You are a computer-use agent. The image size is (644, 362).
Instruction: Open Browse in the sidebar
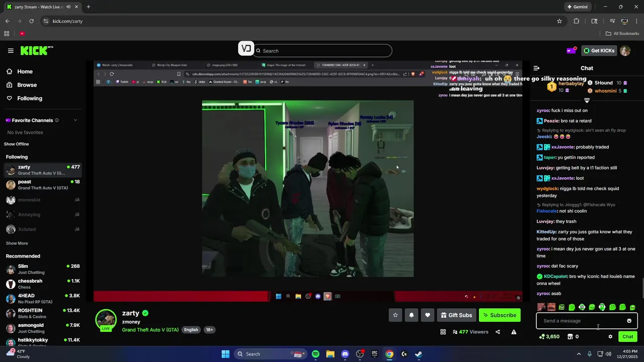point(27,85)
